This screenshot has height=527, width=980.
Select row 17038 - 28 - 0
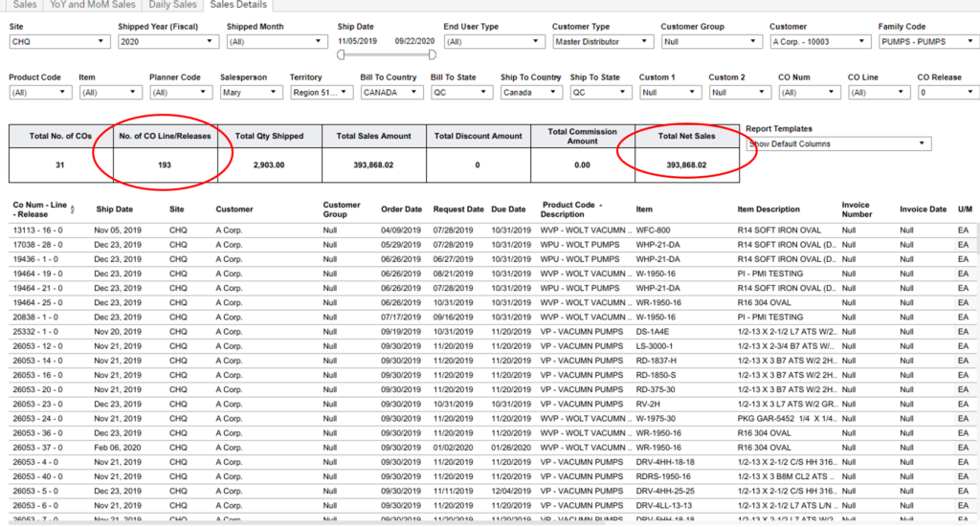(494, 245)
